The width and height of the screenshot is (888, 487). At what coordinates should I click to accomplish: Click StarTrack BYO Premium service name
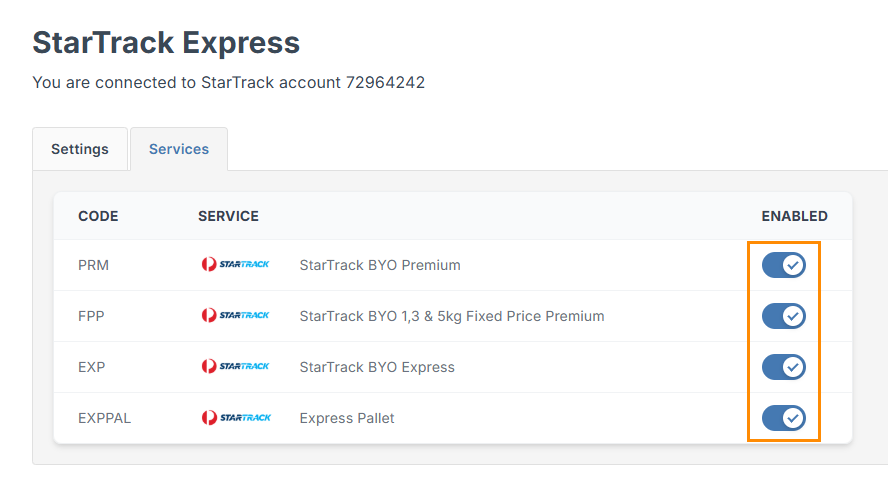pos(380,265)
